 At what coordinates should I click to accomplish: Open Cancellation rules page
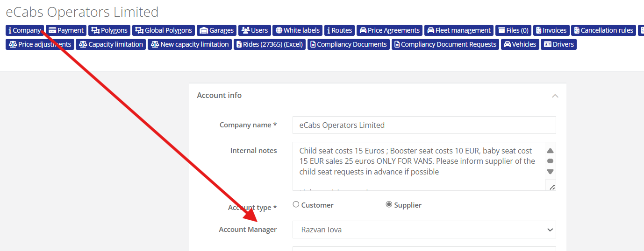point(603,30)
